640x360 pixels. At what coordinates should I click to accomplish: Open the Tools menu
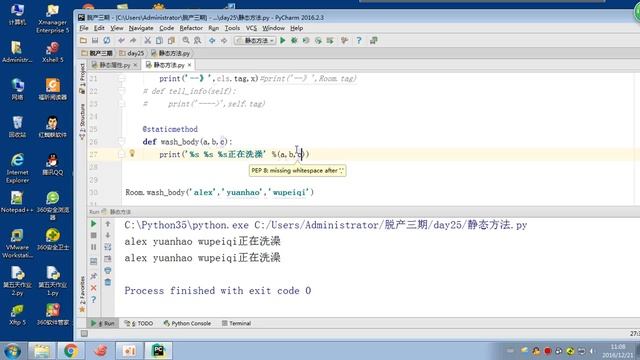coord(232,28)
